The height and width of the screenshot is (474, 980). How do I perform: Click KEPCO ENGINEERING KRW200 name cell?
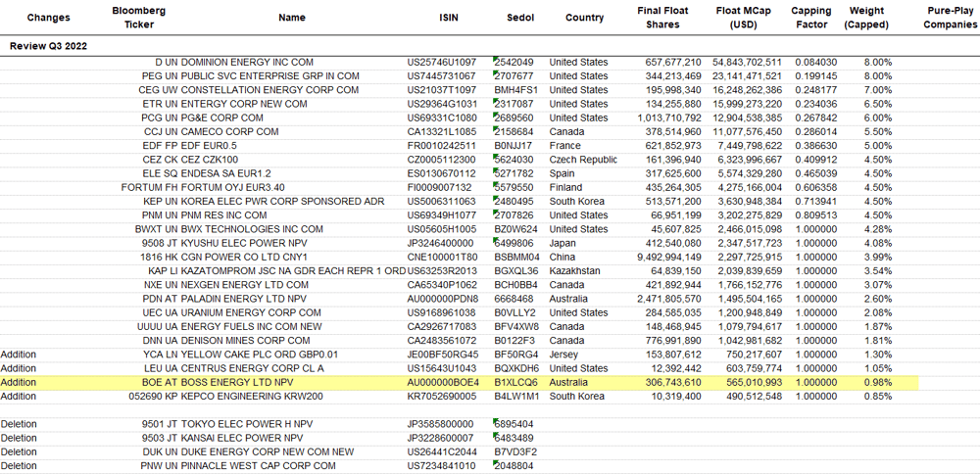click(253, 396)
